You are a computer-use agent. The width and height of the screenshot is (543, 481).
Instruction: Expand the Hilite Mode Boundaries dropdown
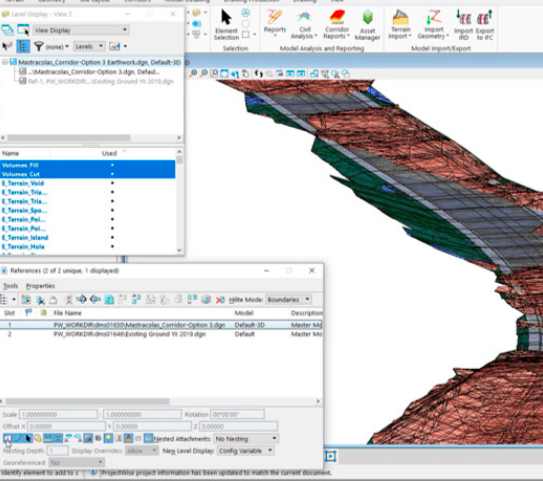point(289,300)
